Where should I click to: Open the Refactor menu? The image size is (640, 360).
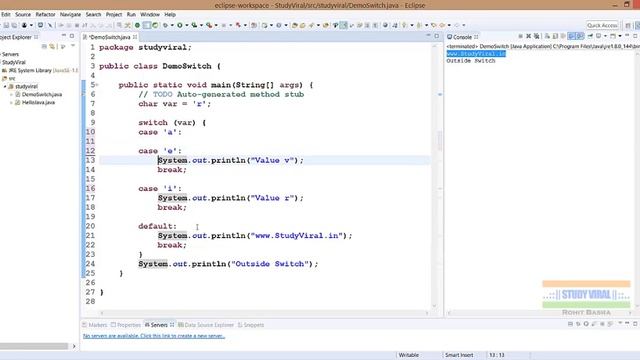[x=45, y=14]
